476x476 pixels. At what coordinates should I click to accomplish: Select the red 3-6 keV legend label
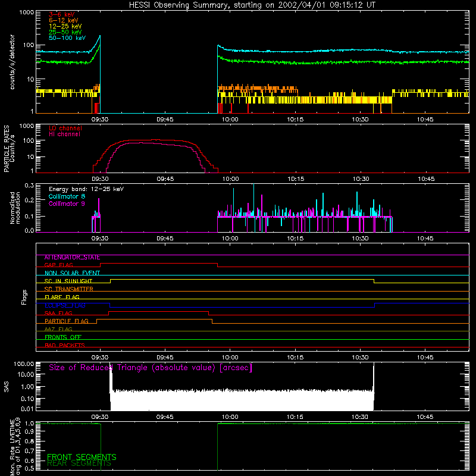click(62, 14)
